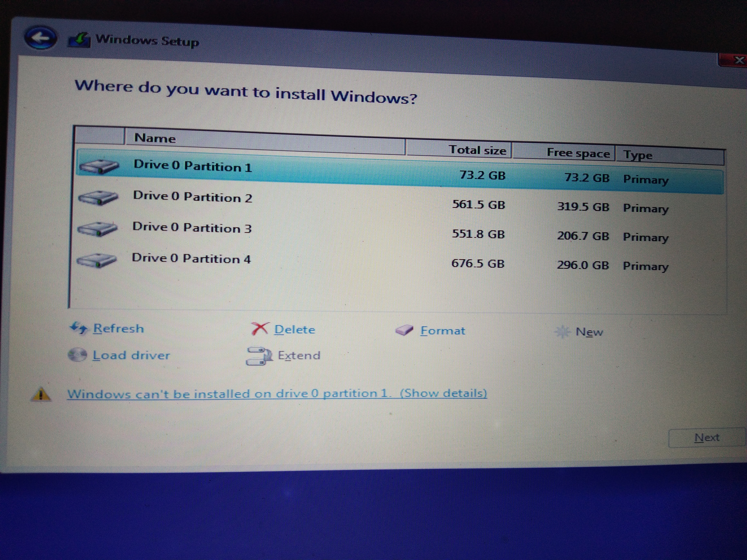Click the Format eraser icon
This screenshot has width=747, height=560.
[x=404, y=330]
